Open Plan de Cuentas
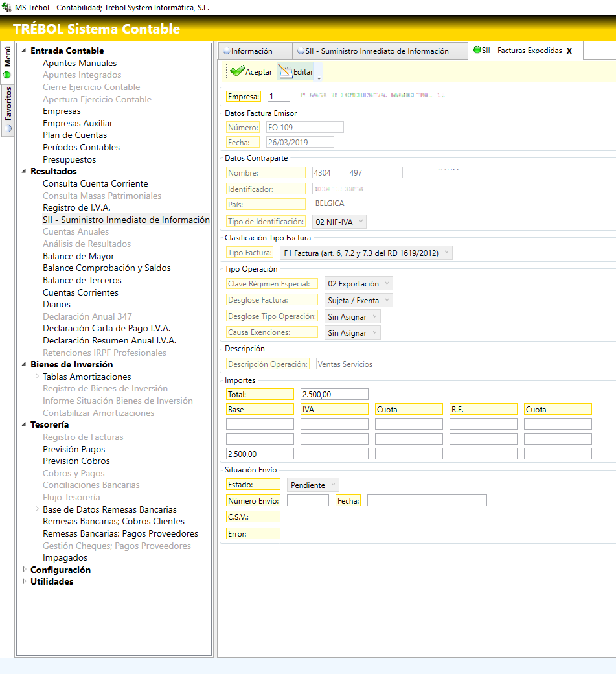Viewport: 616px width, 674px height. pyautogui.click(x=74, y=135)
